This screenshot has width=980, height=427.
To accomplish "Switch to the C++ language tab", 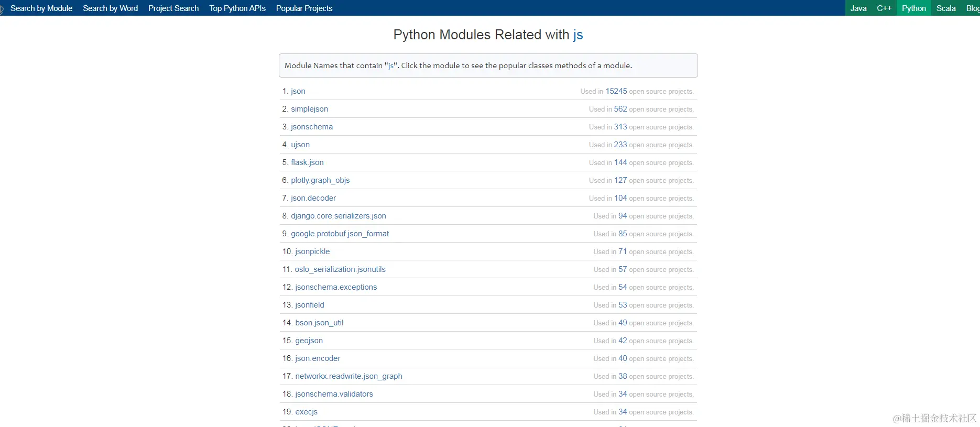I will click(884, 8).
